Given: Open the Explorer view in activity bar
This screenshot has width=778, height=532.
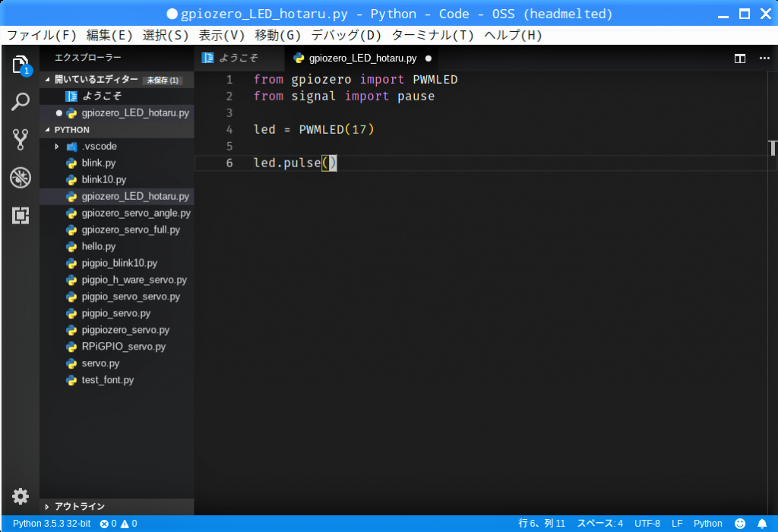Looking at the screenshot, I should point(21,65).
